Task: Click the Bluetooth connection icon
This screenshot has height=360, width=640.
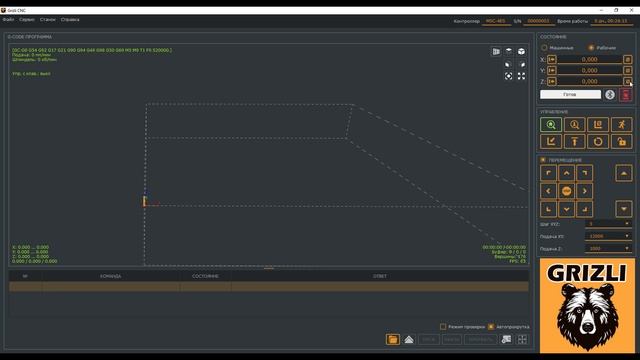Action: pyautogui.click(x=610, y=95)
